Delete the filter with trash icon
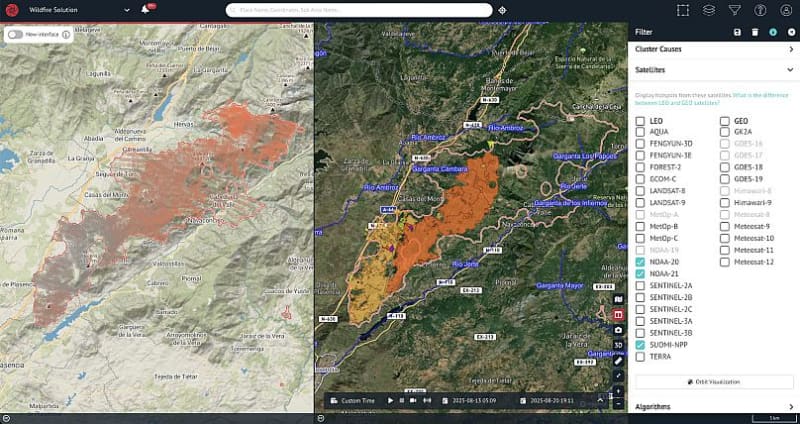The height and width of the screenshot is (424, 800). click(x=755, y=32)
